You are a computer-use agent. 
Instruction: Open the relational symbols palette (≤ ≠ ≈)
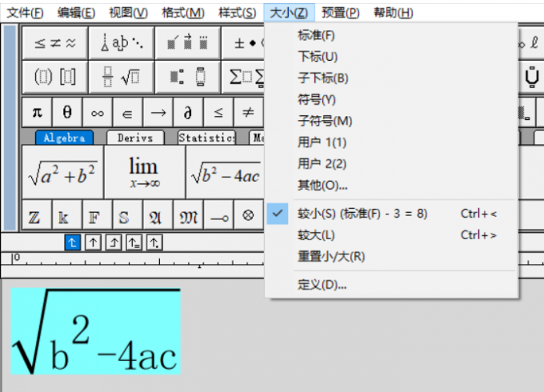point(55,43)
